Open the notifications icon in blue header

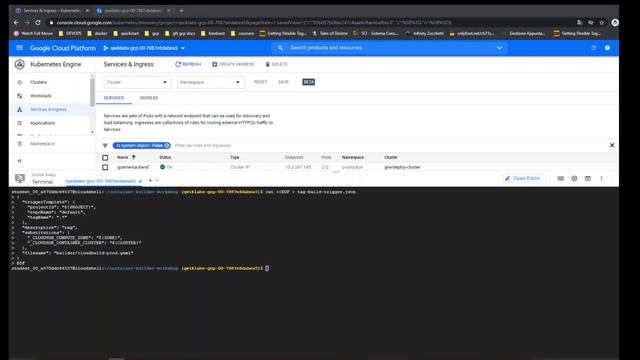tap(594, 48)
